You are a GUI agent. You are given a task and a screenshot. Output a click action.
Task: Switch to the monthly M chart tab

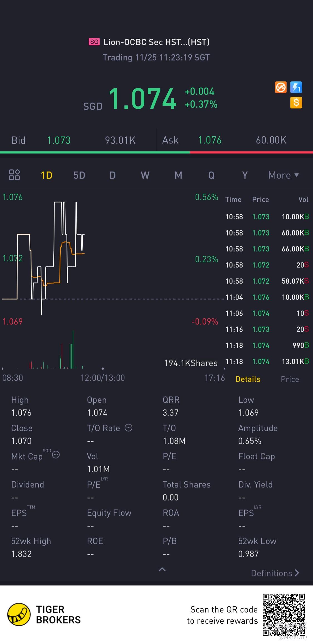(178, 175)
